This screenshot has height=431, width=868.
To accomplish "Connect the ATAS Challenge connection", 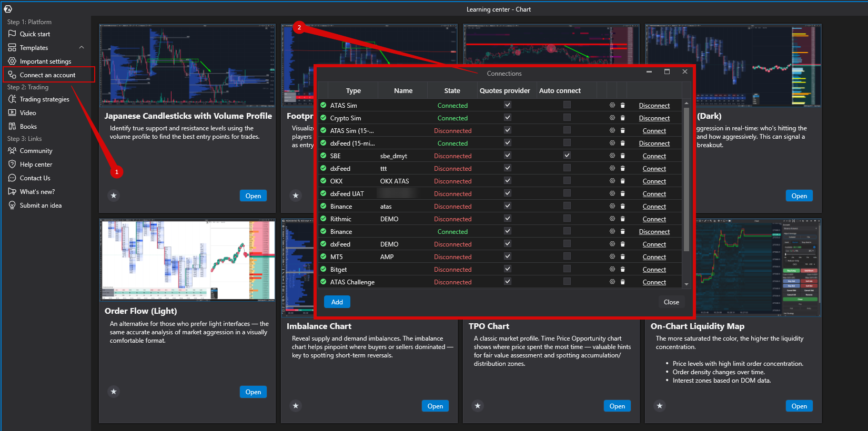I will (x=654, y=282).
